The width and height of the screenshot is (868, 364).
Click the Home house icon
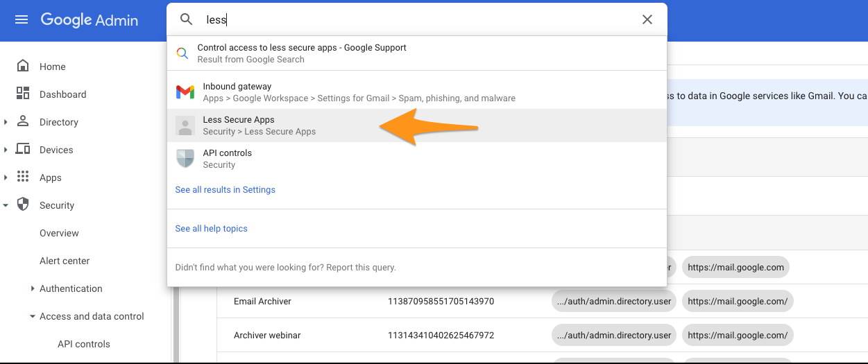click(23, 66)
